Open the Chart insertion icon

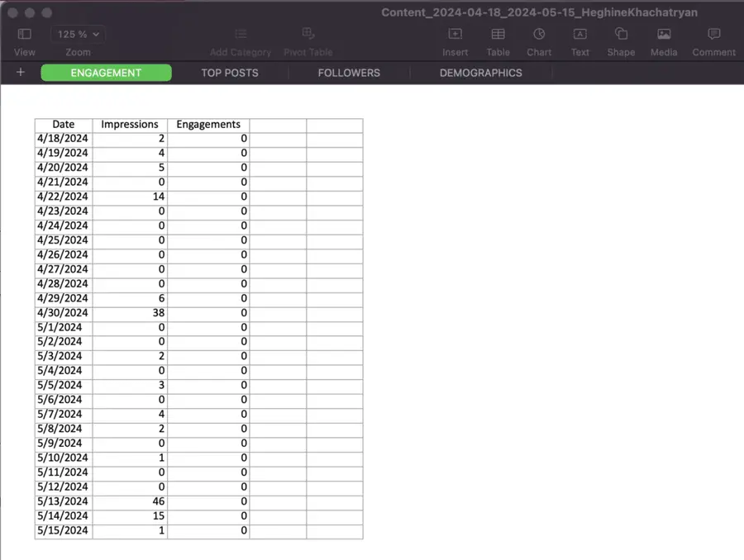pyautogui.click(x=538, y=34)
